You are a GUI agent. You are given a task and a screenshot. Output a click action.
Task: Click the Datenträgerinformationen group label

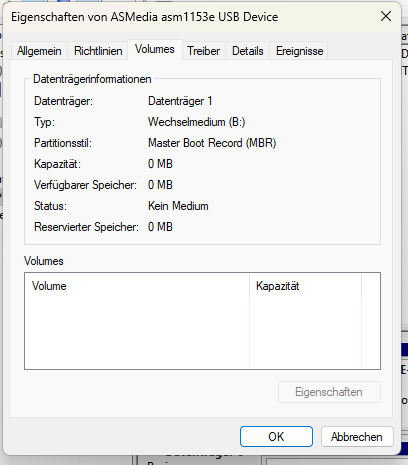(x=92, y=79)
